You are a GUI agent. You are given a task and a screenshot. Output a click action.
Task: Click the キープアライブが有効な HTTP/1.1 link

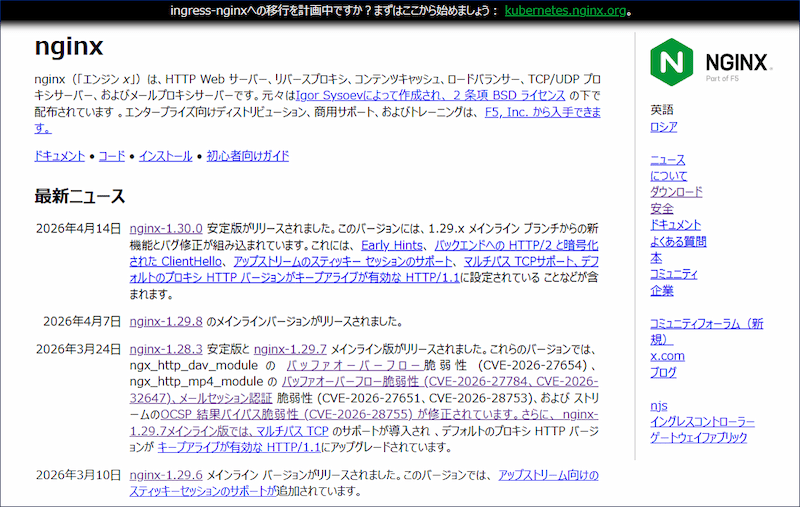[x=239, y=447]
